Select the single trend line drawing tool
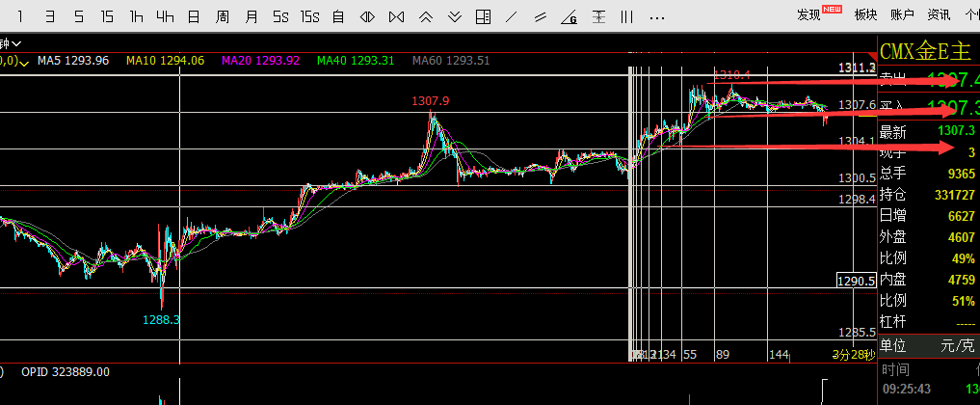The image size is (980, 405). (x=512, y=16)
